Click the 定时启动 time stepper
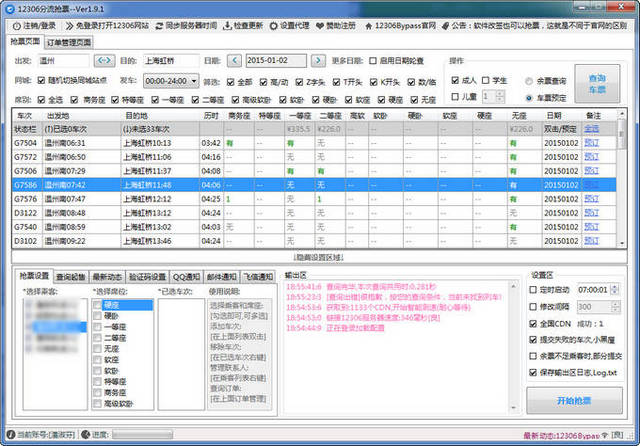The image size is (640, 446). [615, 290]
